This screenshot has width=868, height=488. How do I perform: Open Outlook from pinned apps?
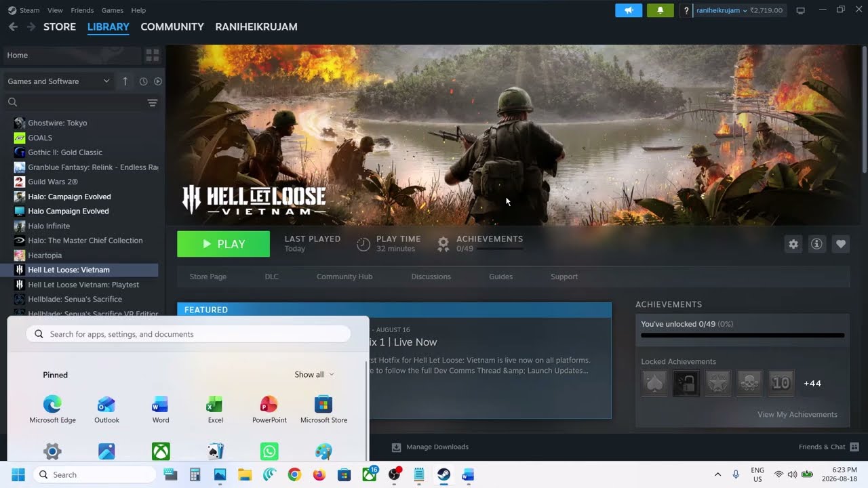tap(106, 410)
